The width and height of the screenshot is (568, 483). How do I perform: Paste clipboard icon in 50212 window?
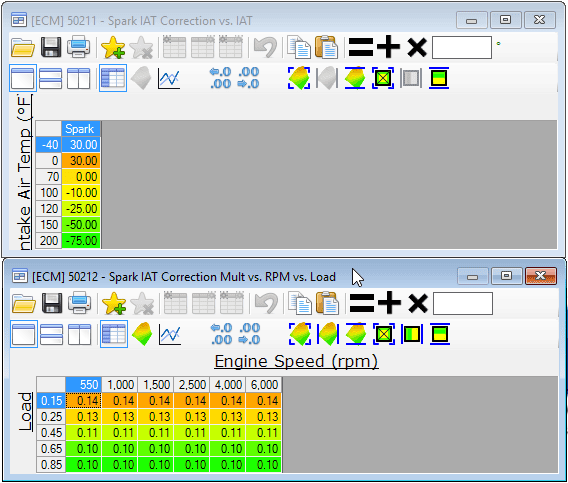(x=327, y=303)
